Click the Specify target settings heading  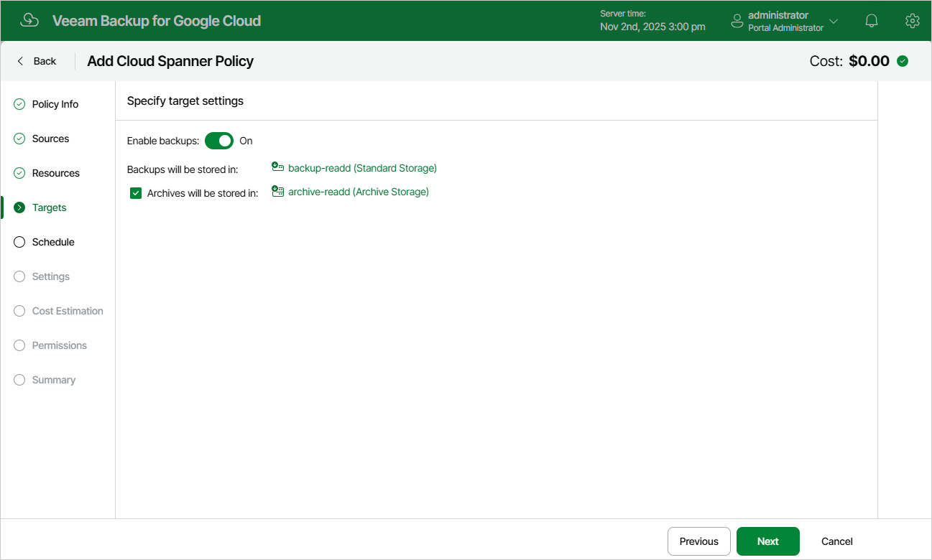[x=185, y=101]
